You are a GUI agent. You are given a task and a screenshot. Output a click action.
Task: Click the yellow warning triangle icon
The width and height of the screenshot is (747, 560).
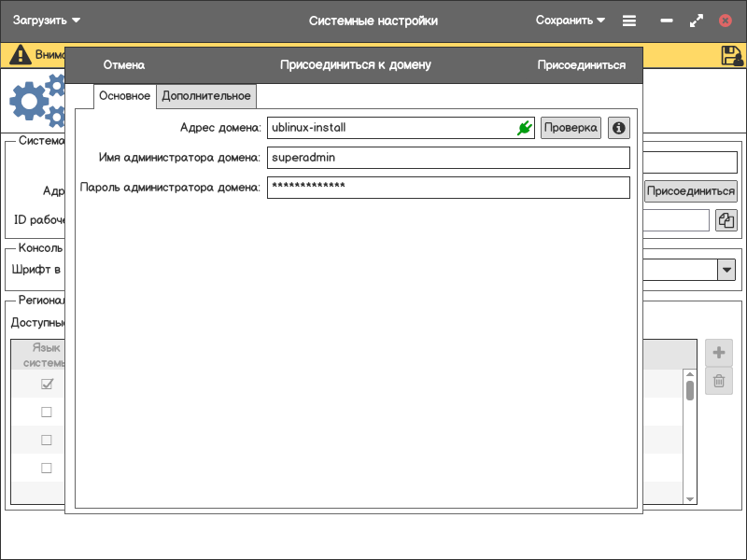pyautogui.click(x=20, y=55)
